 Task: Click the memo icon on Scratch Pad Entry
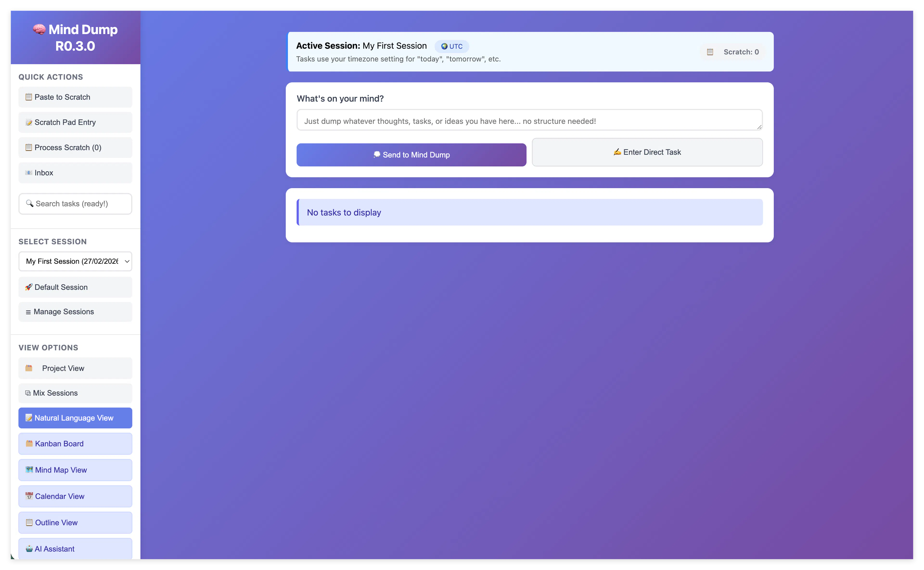pyautogui.click(x=29, y=122)
